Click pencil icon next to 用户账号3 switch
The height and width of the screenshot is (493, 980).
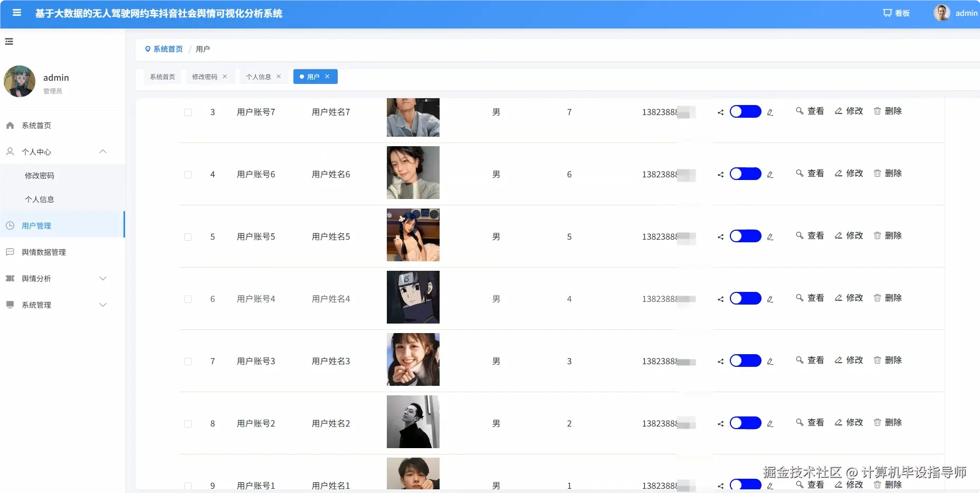(770, 362)
